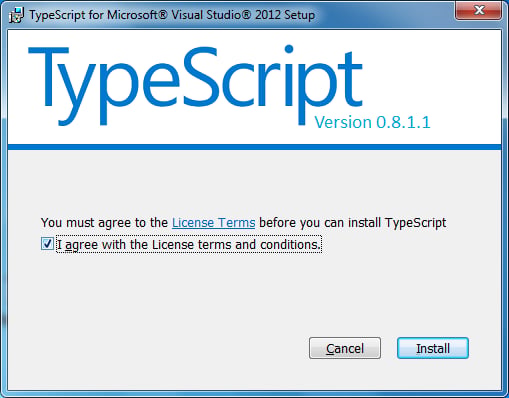Click the installer icon in title bar
The width and height of the screenshot is (509, 398).
16,15
